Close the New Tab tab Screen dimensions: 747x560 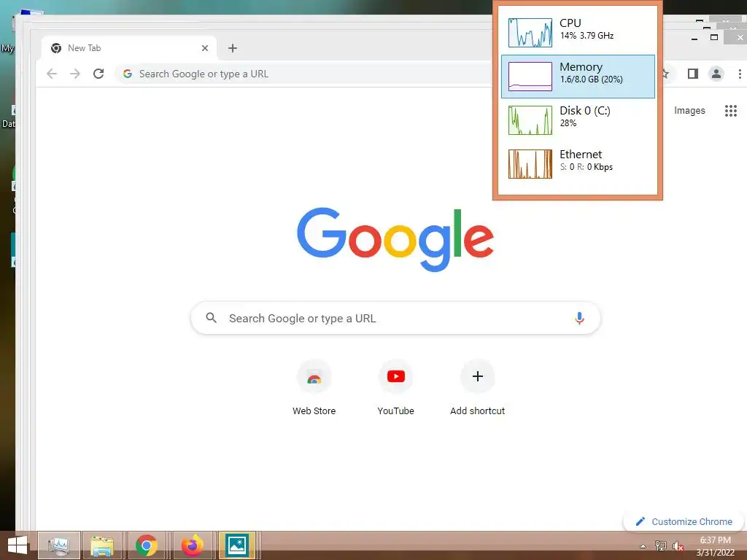[205, 48]
